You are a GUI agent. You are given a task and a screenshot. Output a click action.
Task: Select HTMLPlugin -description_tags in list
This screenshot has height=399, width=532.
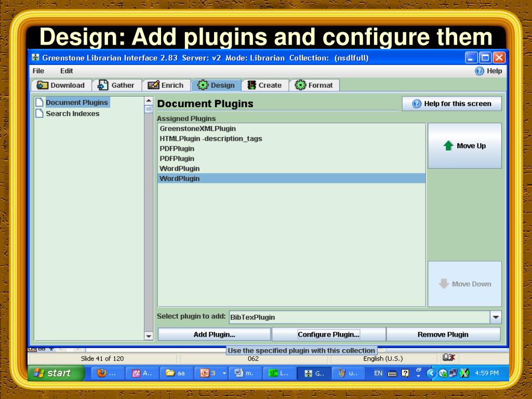click(291, 138)
